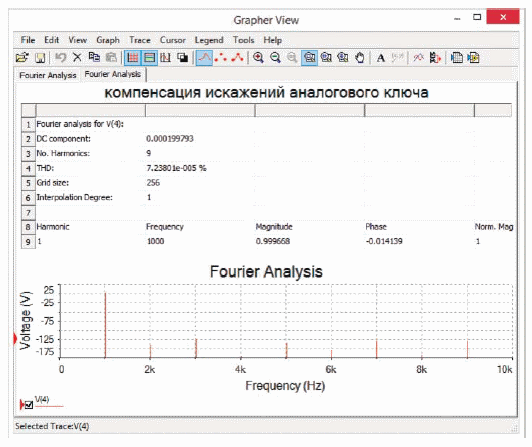Click the Undo arrow icon
This screenshot has height=447, width=532.
coord(60,57)
